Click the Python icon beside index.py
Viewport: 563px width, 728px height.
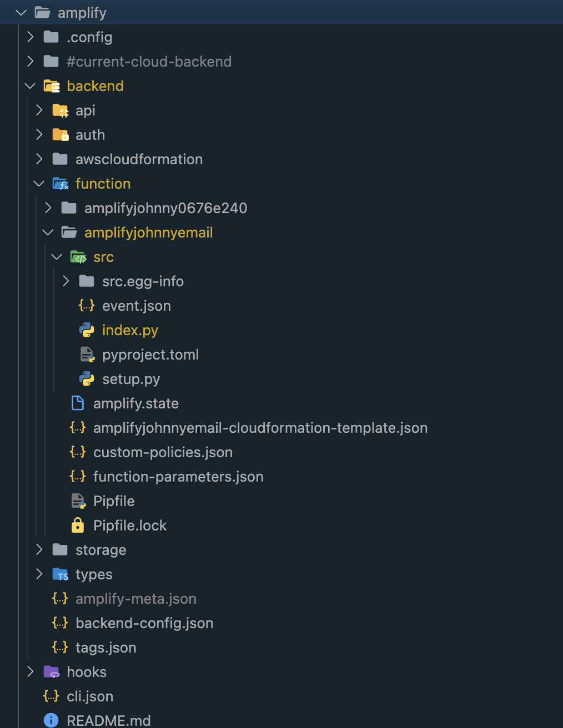(x=87, y=330)
